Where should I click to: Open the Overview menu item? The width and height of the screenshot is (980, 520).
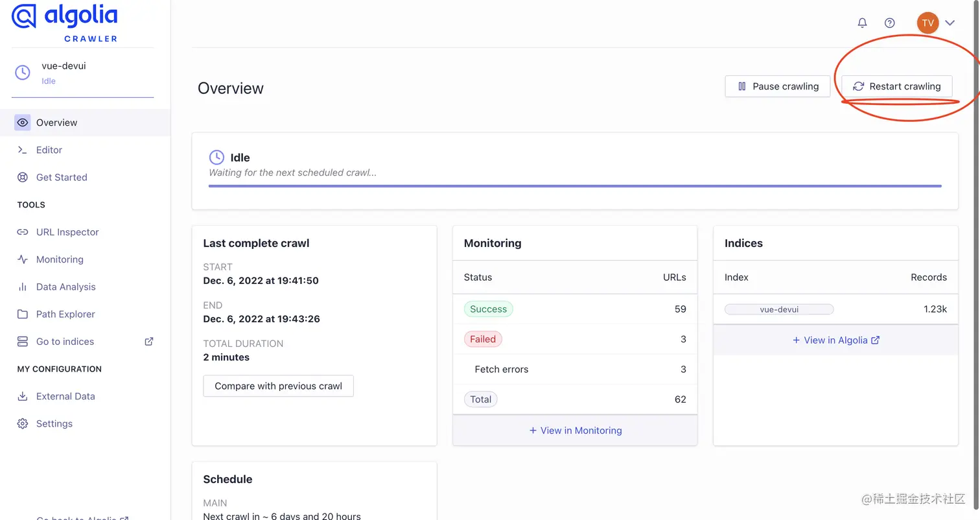click(x=85, y=123)
